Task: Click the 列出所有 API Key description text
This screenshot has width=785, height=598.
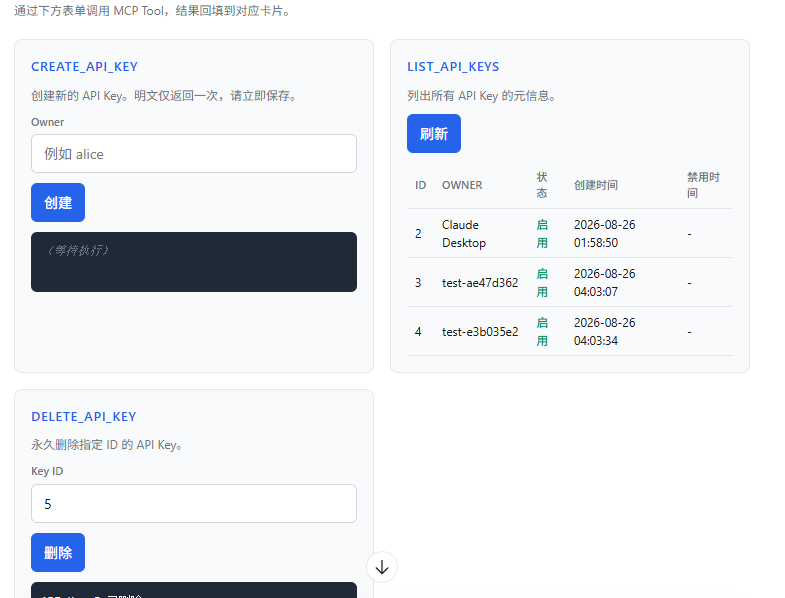Action: tap(482, 96)
